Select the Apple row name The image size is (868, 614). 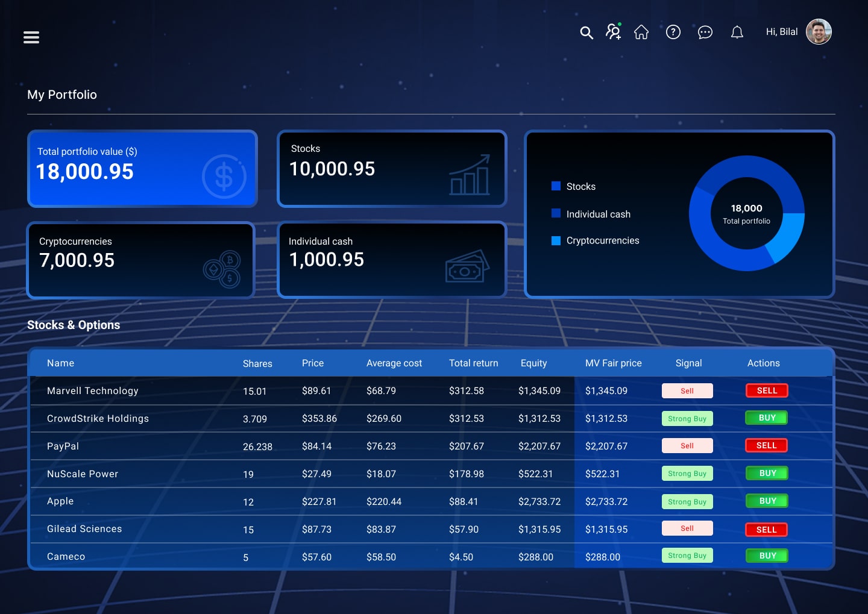pos(60,501)
